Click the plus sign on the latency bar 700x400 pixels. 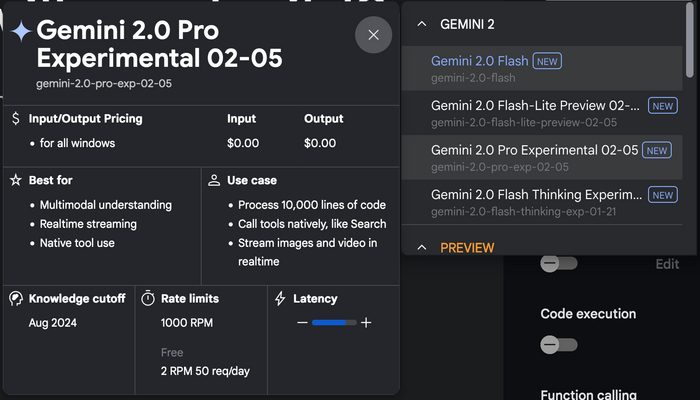pos(366,323)
